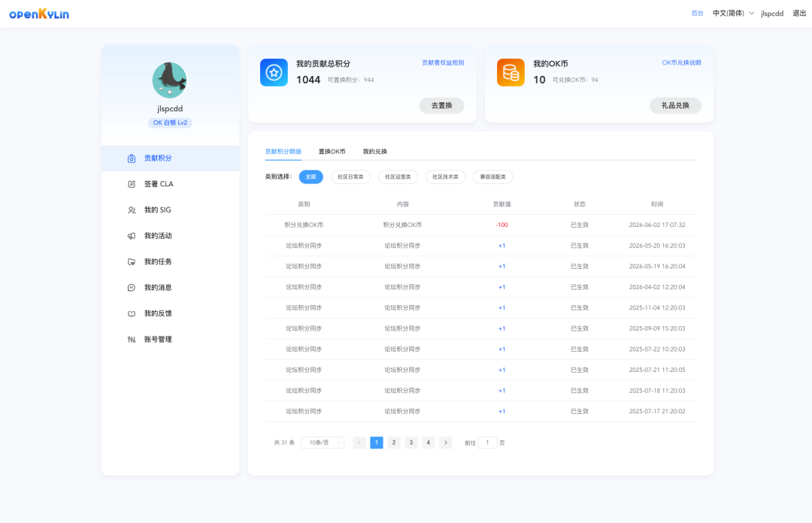Click the 时间 column header
812x523 pixels.
657,204
